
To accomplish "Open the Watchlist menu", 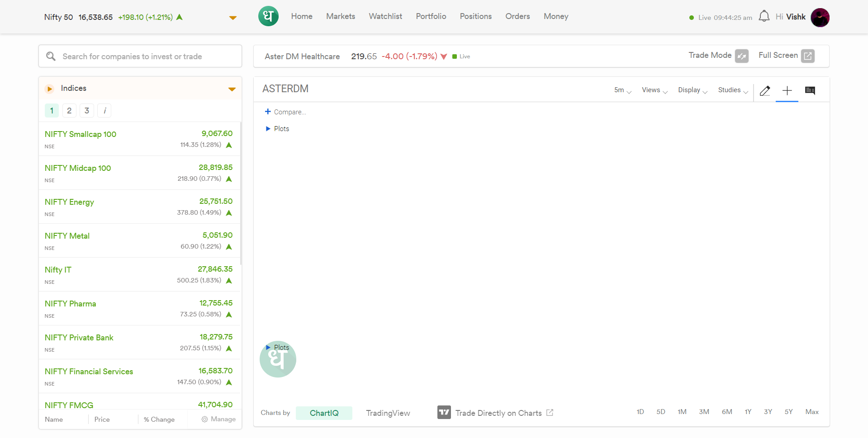I will 385,16.
